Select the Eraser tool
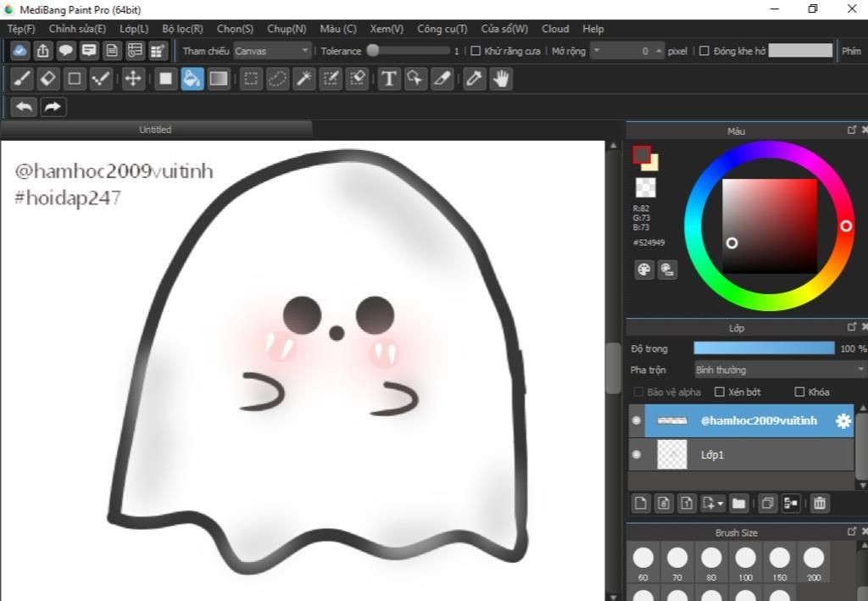The height and width of the screenshot is (601, 868). point(48,79)
